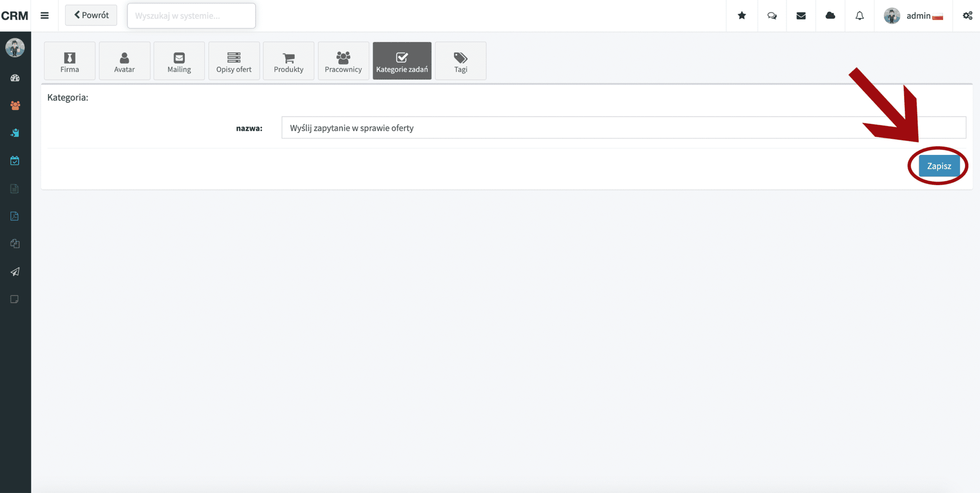Click the Powrót back button
Viewport: 980px width, 493px height.
(91, 15)
